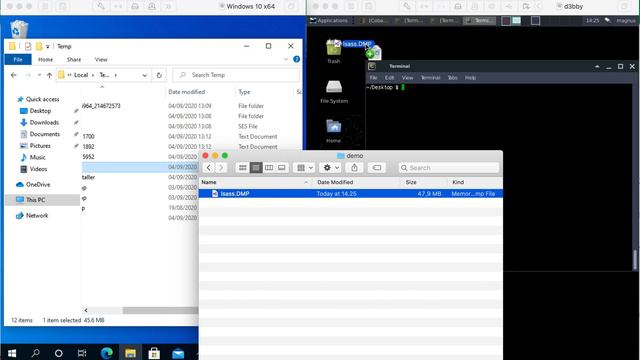Go back in the Temp explorer window
The image size is (640, 360).
tap(14, 75)
